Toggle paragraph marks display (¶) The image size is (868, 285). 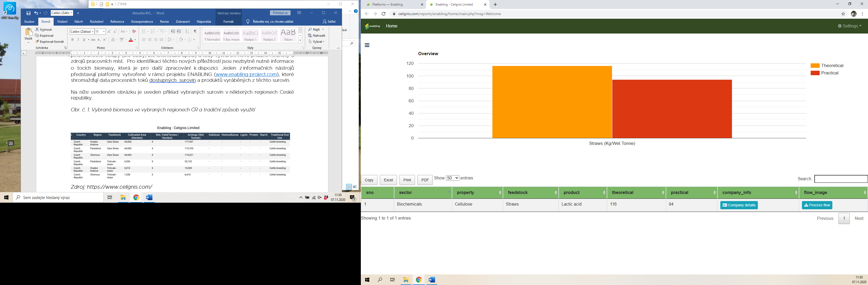[x=195, y=32]
